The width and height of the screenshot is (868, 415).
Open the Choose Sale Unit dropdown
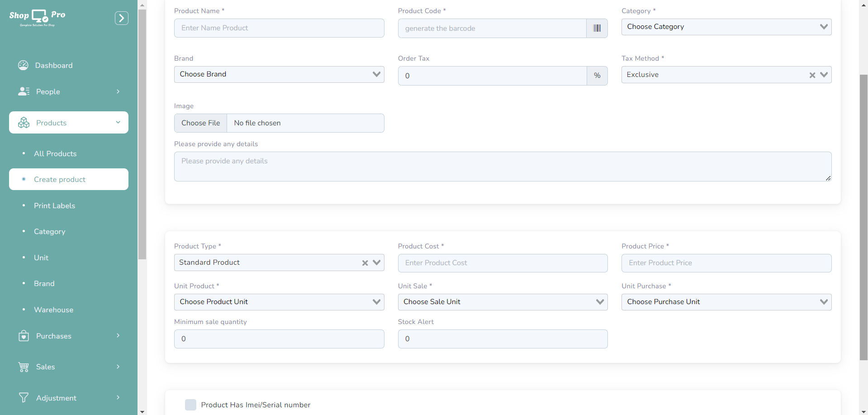pos(502,302)
